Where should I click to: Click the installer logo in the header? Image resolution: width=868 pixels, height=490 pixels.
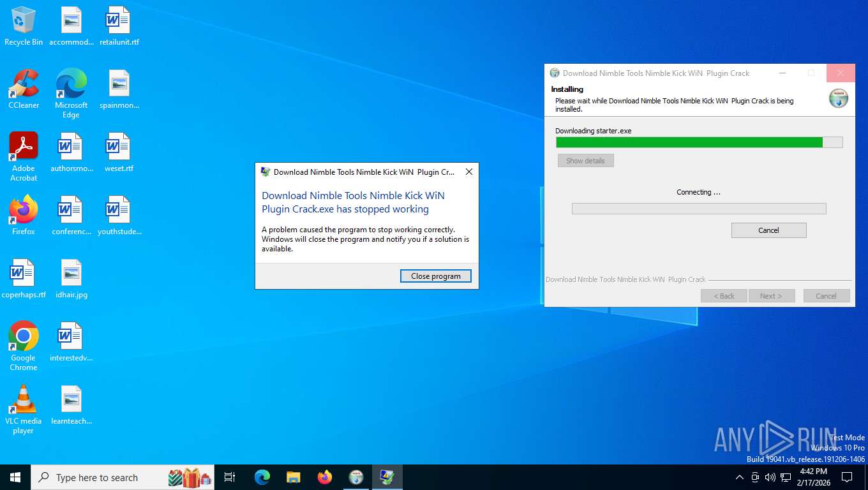click(839, 98)
